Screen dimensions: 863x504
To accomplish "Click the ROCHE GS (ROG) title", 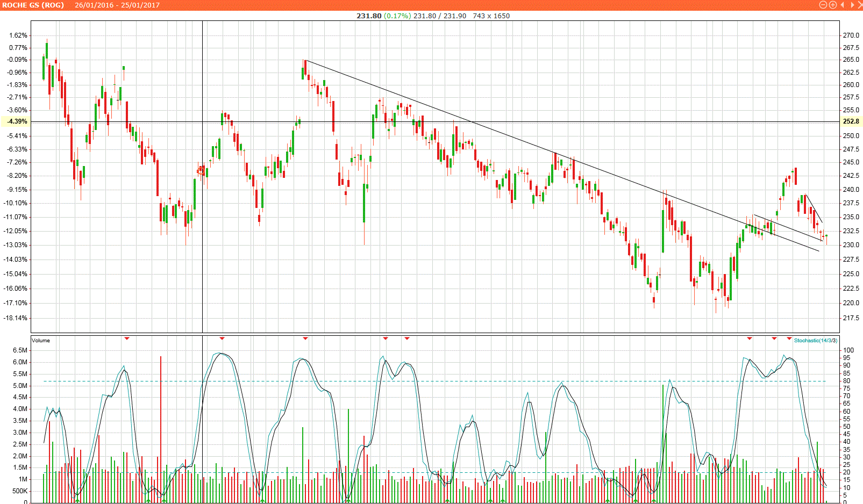I will pos(33,5).
